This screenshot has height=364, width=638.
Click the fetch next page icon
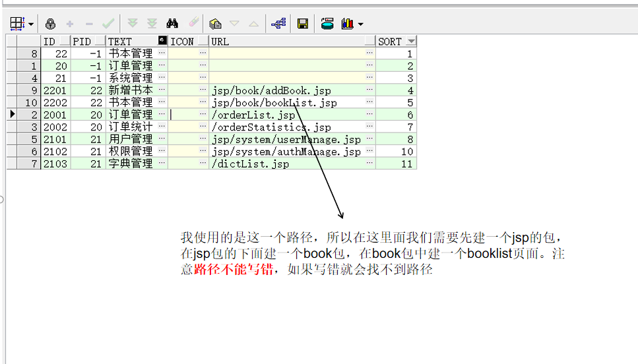click(132, 23)
